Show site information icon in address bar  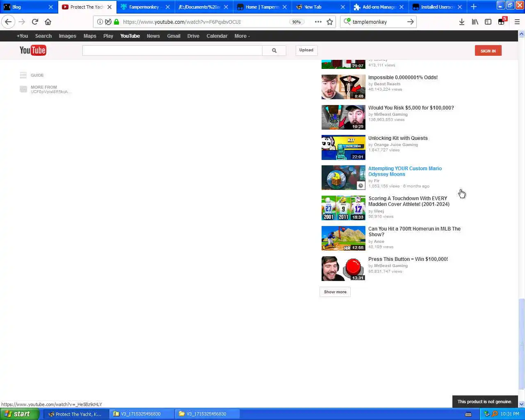click(x=100, y=22)
